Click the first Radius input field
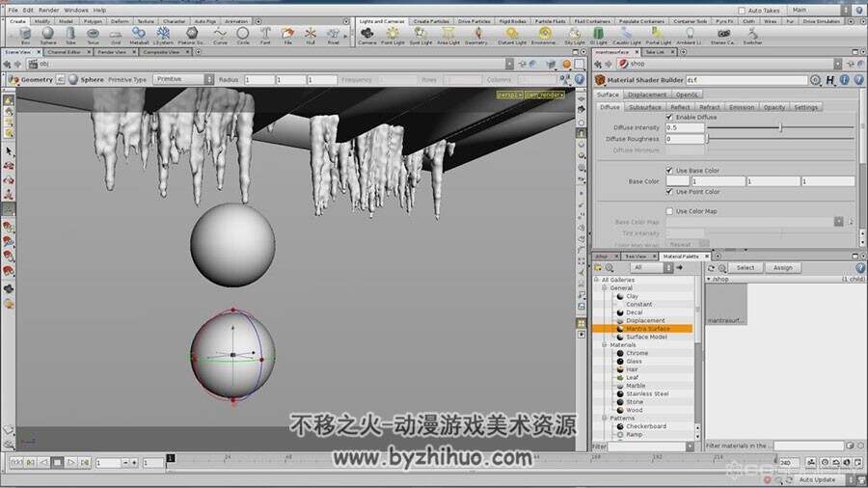The image size is (868, 488). 259,80
